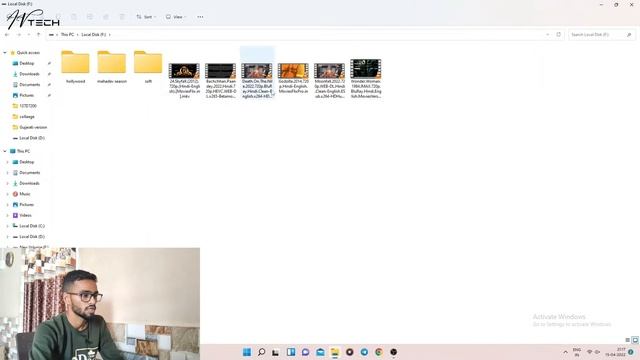Select Local Disk (C:) under This PC

pyautogui.click(x=31, y=226)
